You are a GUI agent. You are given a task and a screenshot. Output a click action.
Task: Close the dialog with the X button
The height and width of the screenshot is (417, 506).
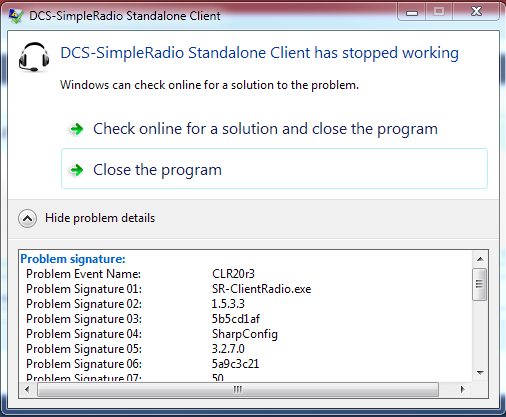[476, 12]
